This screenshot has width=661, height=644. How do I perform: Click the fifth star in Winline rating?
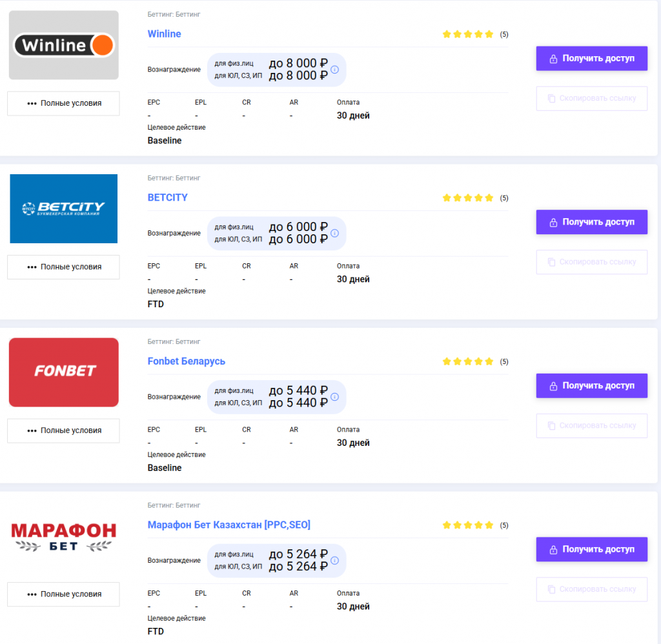coord(489,34)
